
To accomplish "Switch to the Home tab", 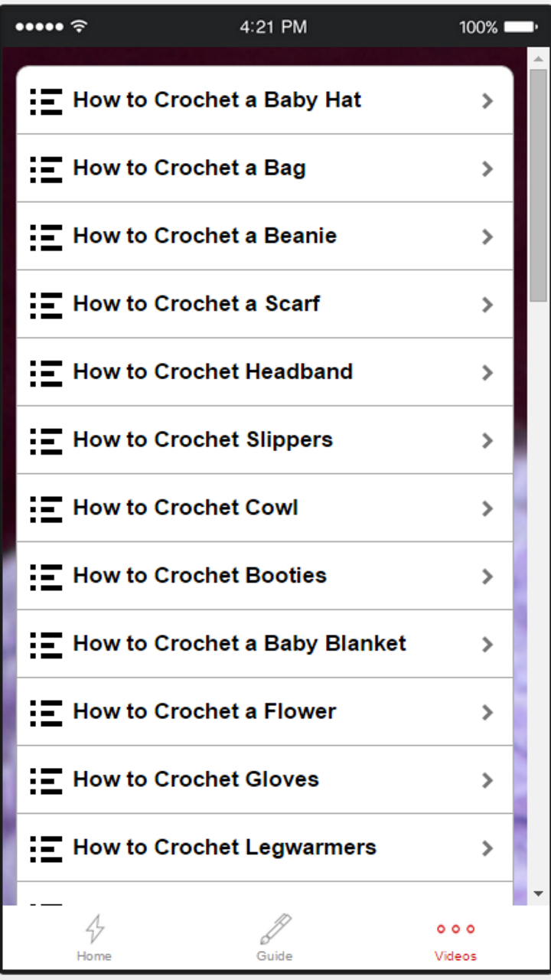I will (94, 938).
